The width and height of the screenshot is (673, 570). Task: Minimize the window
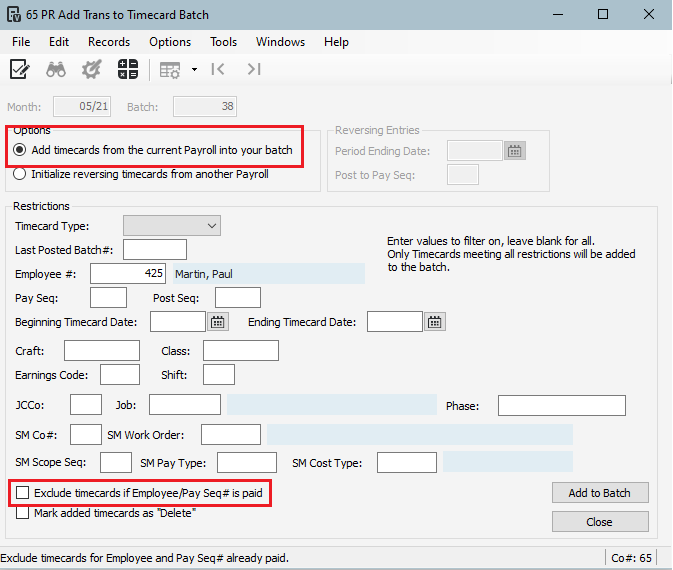pyautogui.click(x=558, y=14)
